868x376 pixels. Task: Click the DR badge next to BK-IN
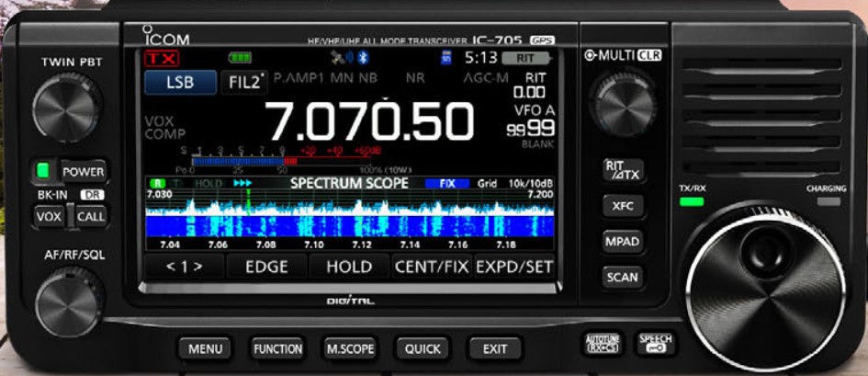(92, 195)
